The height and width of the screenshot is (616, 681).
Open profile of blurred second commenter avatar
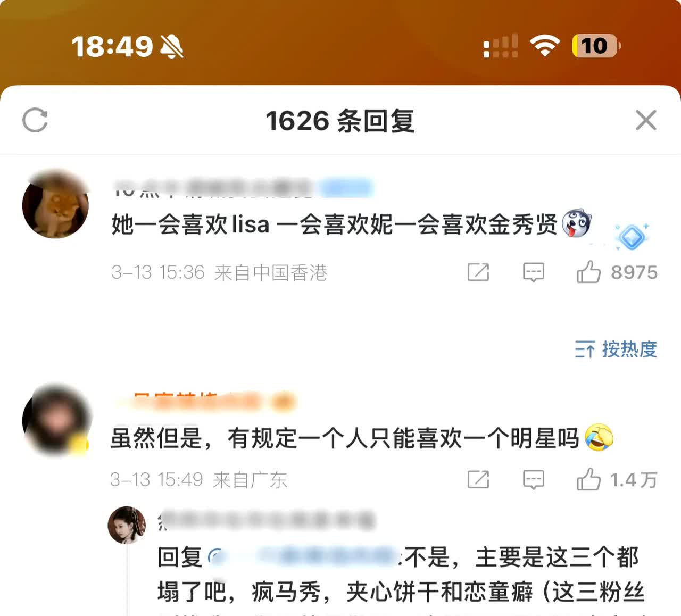click(55, 420)
